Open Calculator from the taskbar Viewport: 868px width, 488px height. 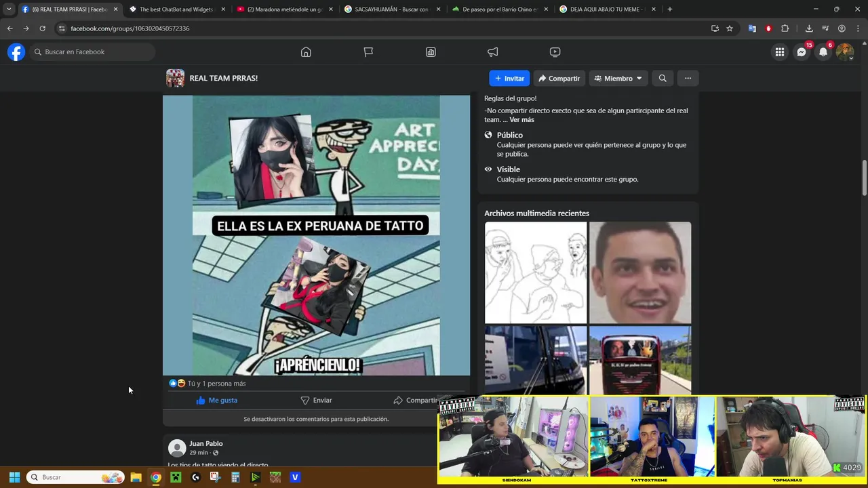coord(235,477)
